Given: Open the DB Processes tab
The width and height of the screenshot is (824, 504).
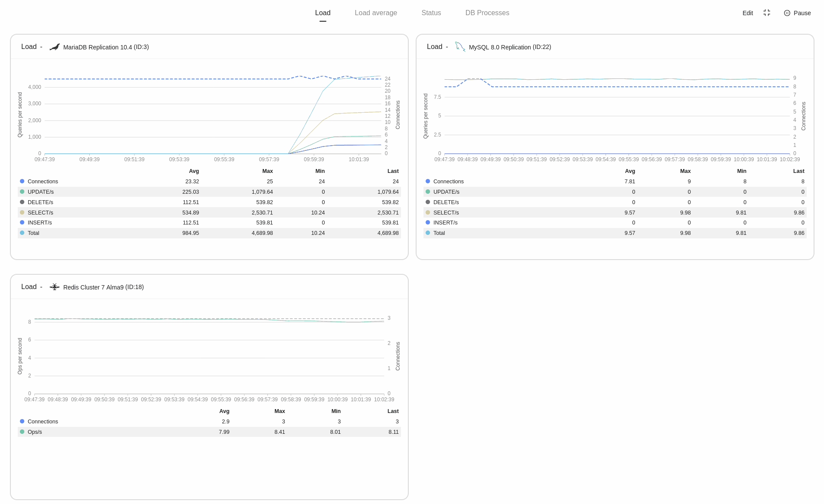Looking at the screenshot, I should tap(487, 13).
